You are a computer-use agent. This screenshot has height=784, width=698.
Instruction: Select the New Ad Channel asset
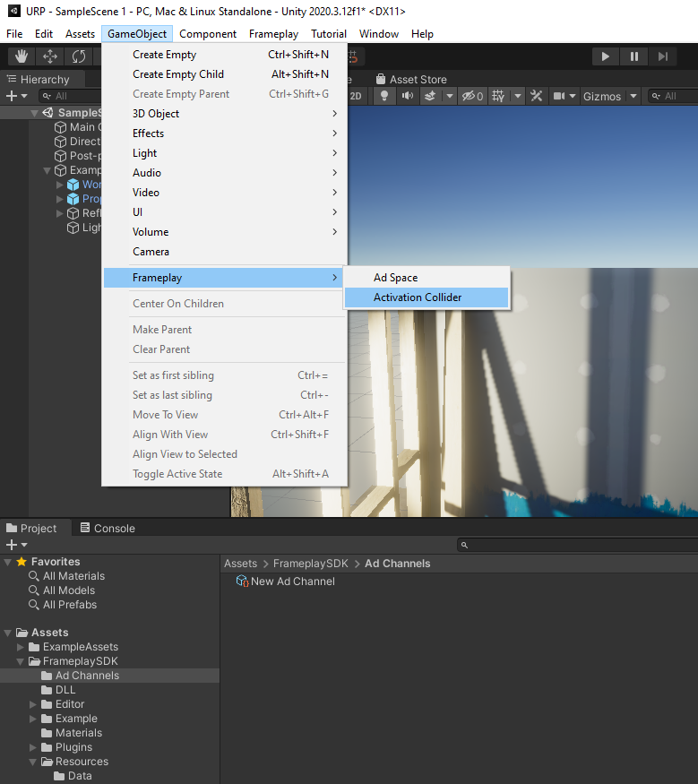pos(286,581)
